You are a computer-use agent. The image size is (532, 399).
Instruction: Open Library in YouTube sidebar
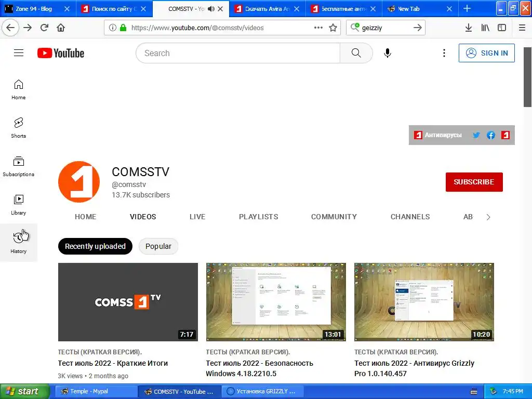tap(19, 205)
